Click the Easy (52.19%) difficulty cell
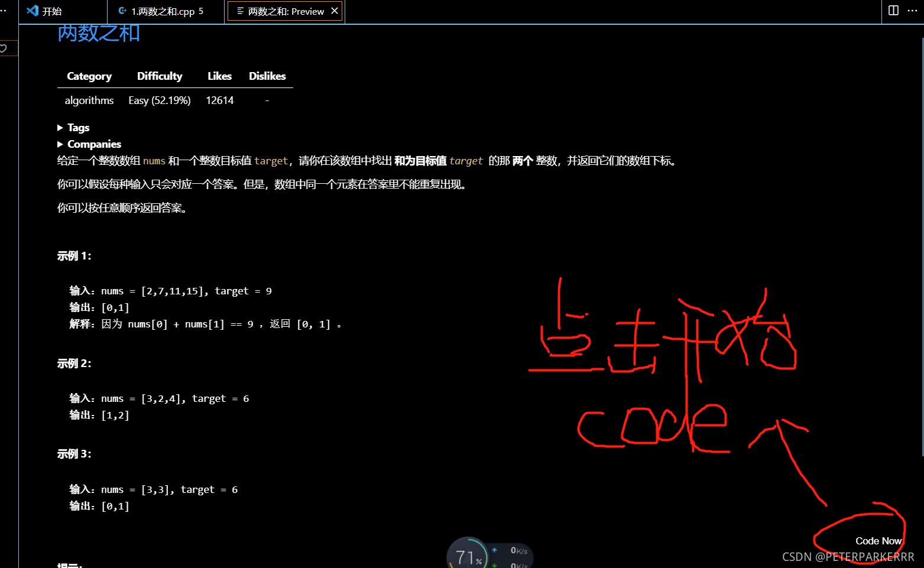 click(160, 100)
